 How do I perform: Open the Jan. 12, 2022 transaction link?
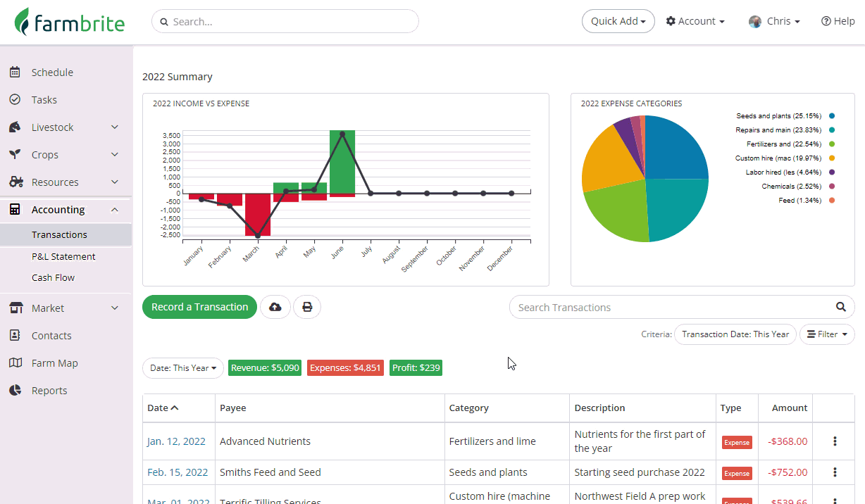point(176,441)
